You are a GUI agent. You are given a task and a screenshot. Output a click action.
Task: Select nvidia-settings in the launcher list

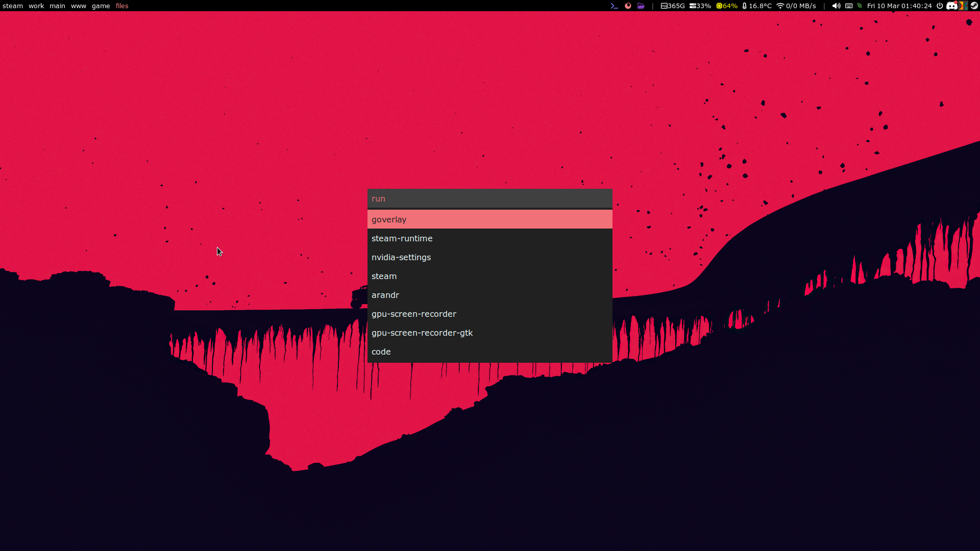[x=490, y=257]
